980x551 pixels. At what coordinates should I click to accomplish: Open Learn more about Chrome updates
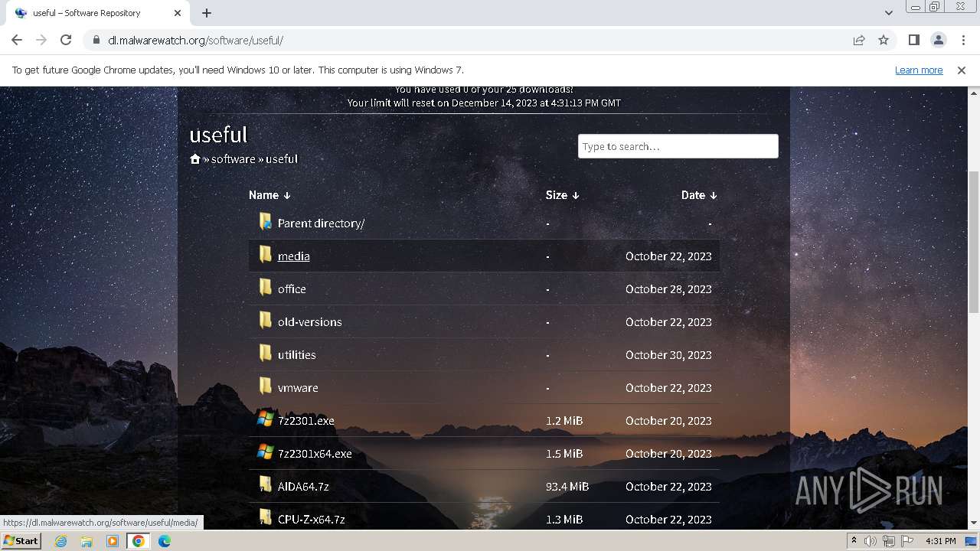919,70
